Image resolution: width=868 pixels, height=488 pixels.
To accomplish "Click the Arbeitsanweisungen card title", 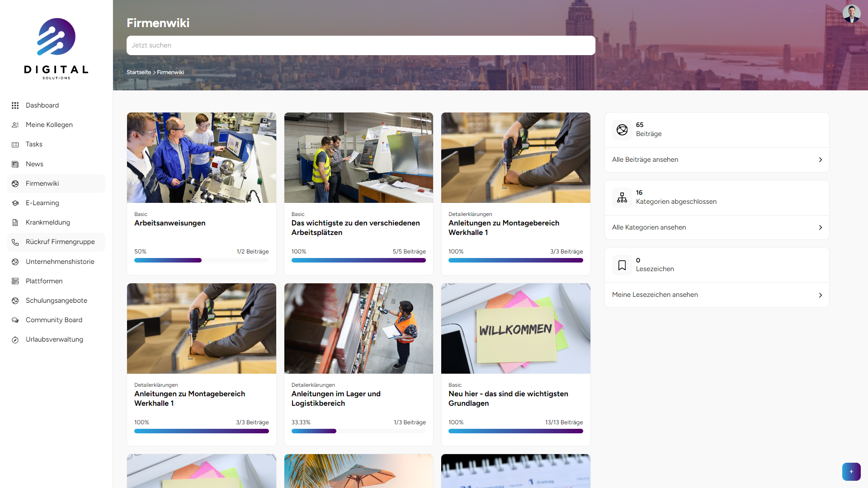I will 170,223.
